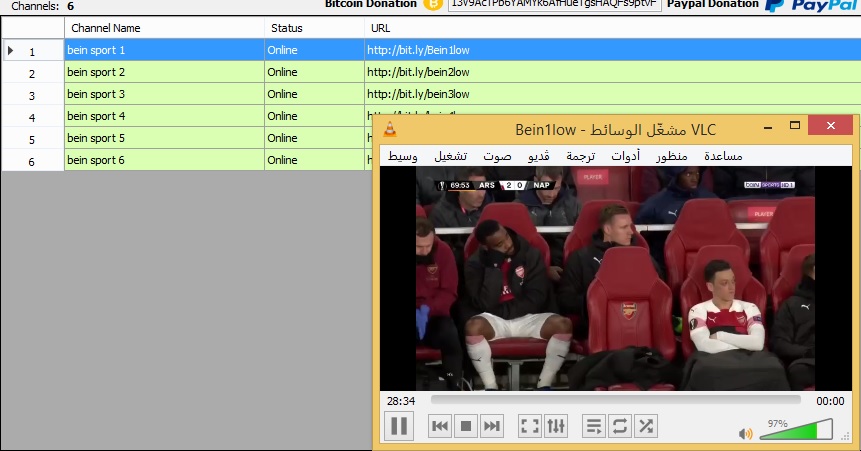This screenshot has width=861, height=451.
Task: Click the VLC cone icon in title bar
Action: (390, 129)
